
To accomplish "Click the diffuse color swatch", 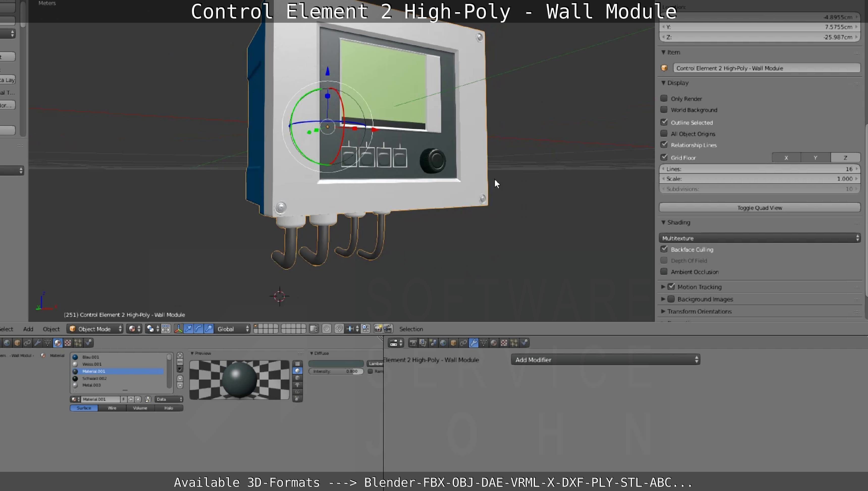I will pos(336,363).
